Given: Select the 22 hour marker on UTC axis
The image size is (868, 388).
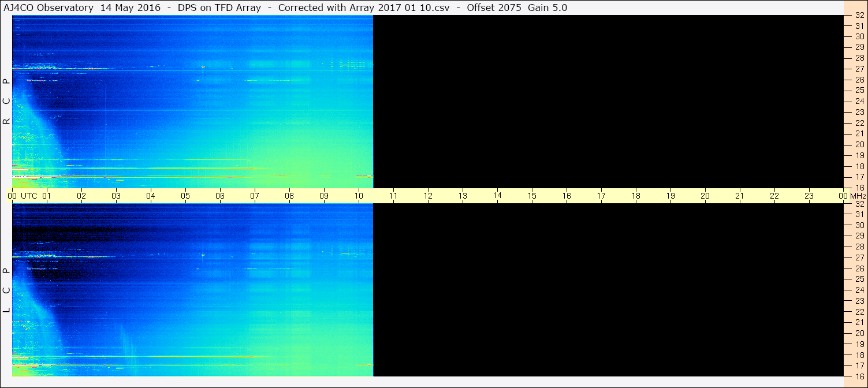Looking at the screenshot, I should coord(774,196).
